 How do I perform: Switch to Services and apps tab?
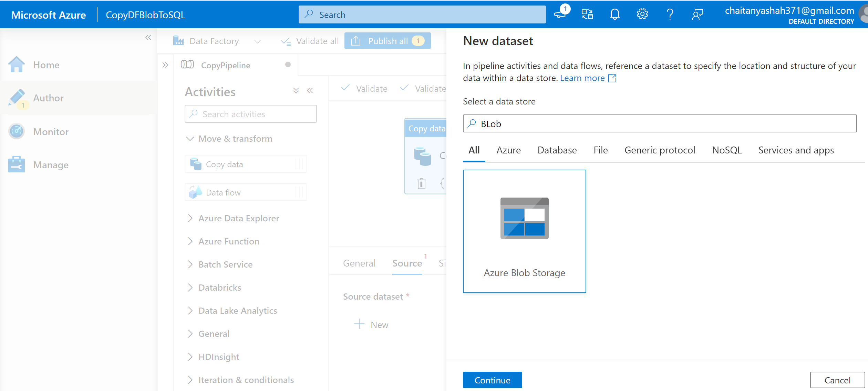pyautogui.click(x=796, y=150)
